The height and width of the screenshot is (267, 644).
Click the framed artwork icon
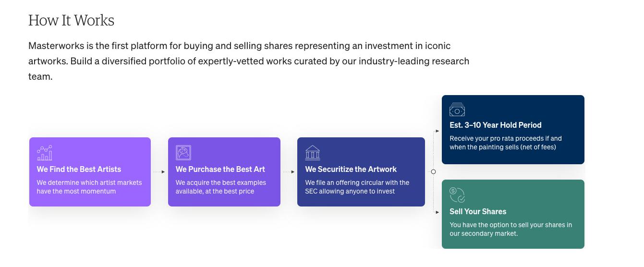[183, 153]
